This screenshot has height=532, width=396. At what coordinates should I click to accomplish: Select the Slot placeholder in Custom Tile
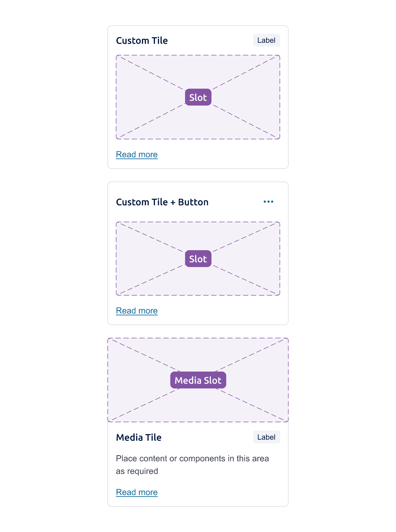click(x=198, y=97)
